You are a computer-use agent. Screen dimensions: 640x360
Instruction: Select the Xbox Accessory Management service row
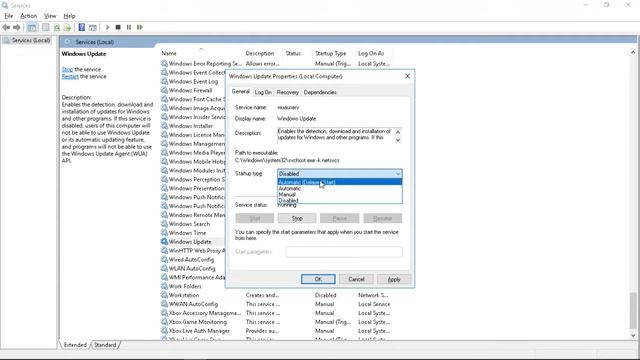[x=276, y=313]
